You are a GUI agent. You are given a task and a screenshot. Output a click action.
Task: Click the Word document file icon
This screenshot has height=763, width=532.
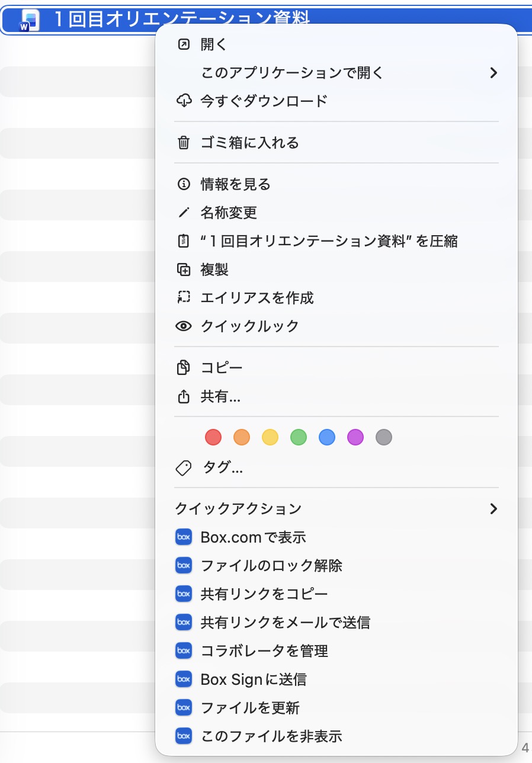30,21
